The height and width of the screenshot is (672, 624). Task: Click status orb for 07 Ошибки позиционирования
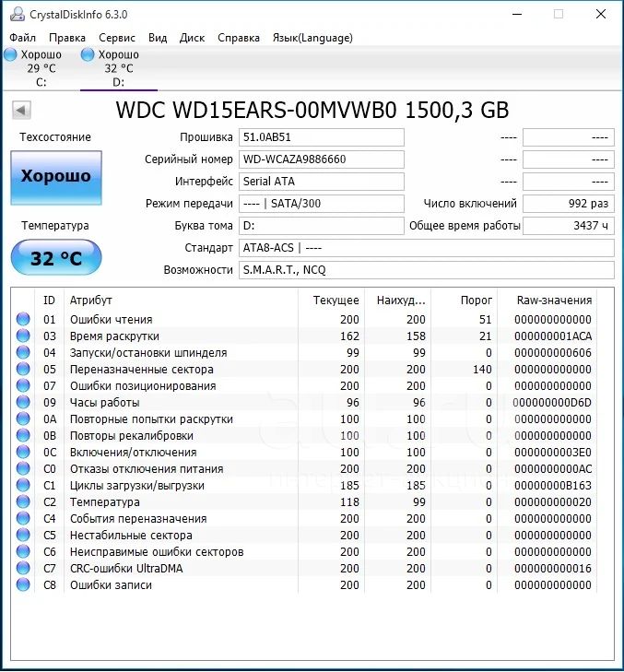coord(23,385)
